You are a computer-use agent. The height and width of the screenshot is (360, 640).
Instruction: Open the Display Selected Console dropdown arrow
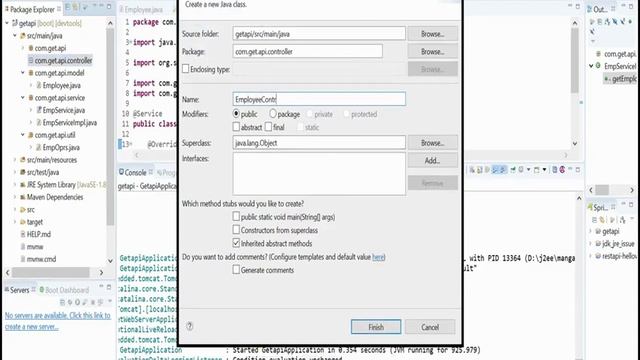[x=529, y=169]
